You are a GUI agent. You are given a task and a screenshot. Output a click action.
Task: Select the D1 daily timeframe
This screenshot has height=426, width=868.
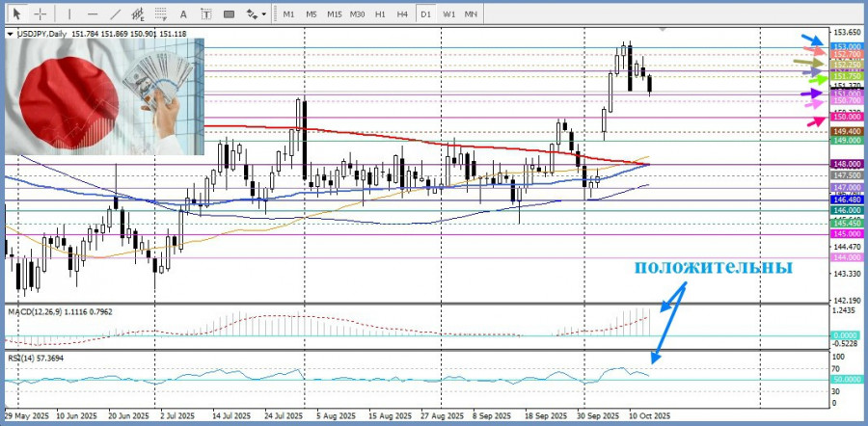coord(425,14)
